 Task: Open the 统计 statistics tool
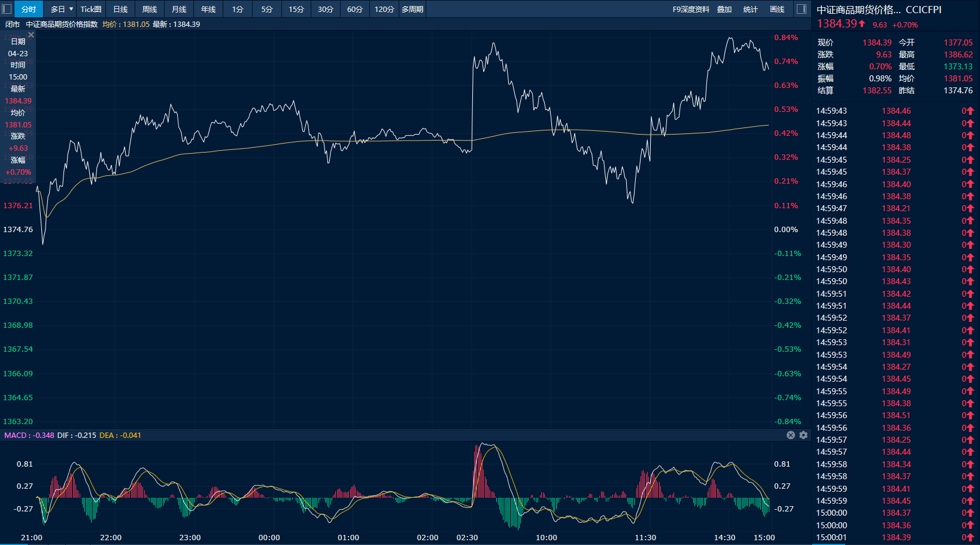(750, 9)
